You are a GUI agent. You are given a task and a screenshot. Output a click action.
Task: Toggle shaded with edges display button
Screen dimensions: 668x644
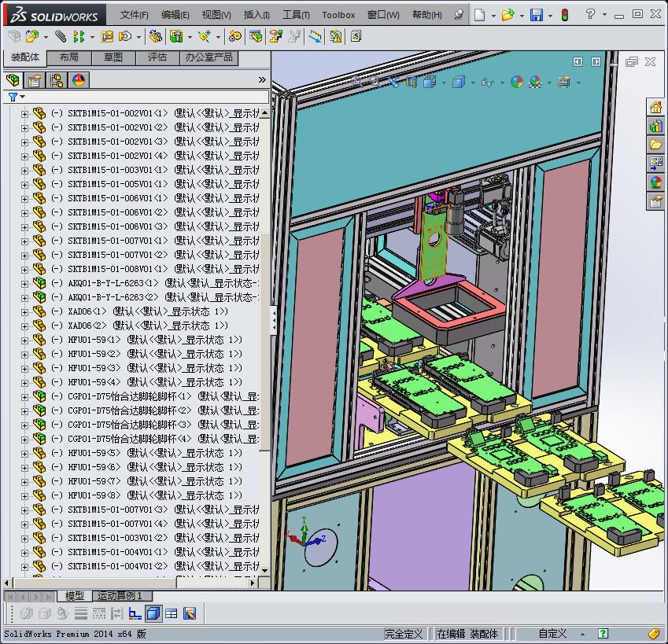tap(153, 613)
